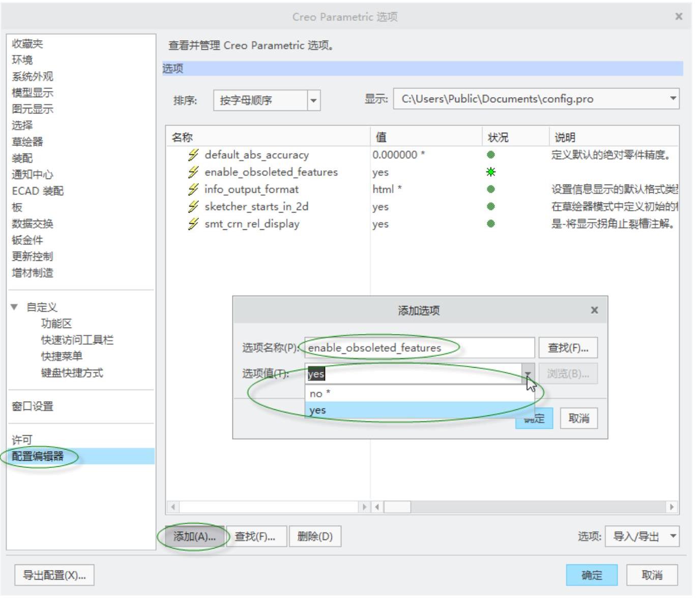
Task: Sort by the 名称 column header
Action: click(x=268, y=137)
